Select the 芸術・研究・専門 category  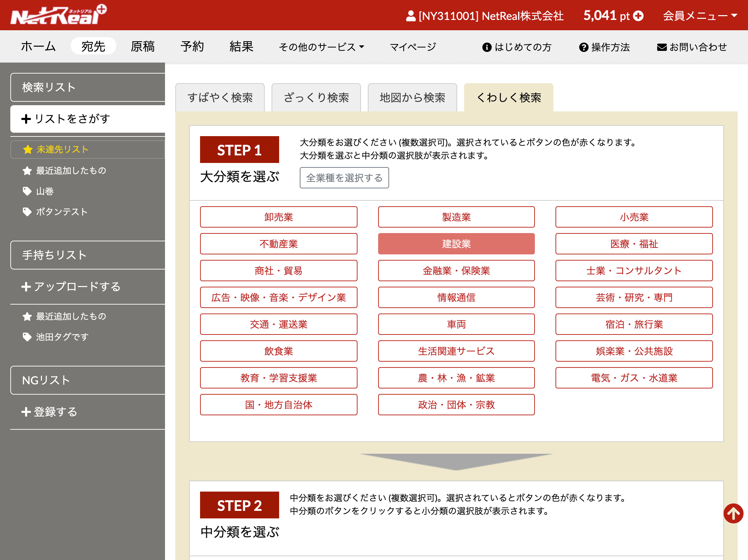point(634,297)
